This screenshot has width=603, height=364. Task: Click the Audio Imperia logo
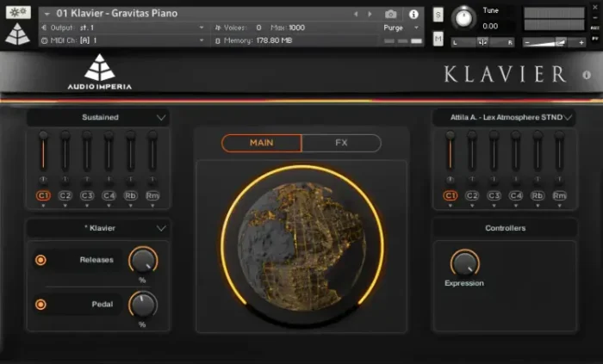pos(99,72)
